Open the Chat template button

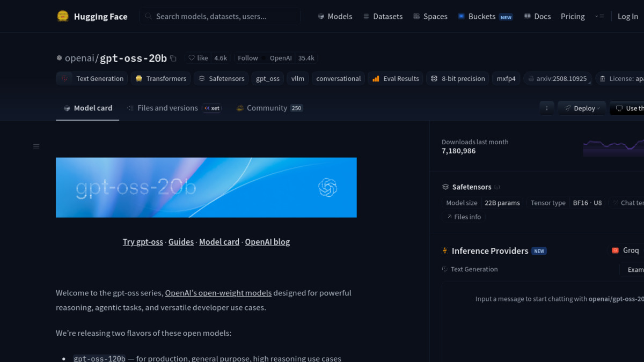[627, 203]
